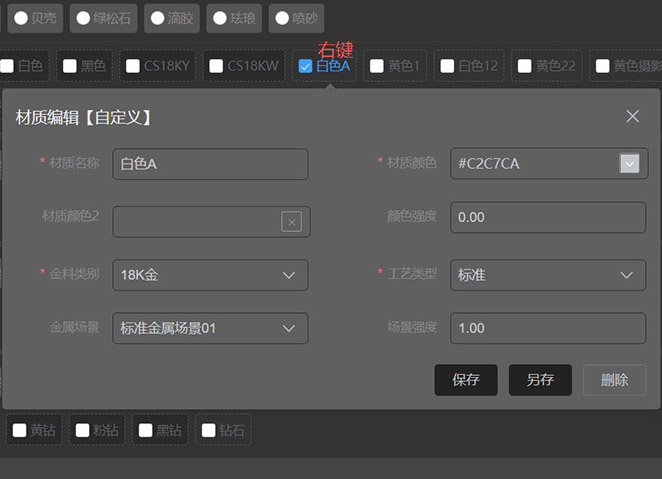Viewport: 662px width, 479px height.
Task: Click the 材质名称 input field
Action: click(210, 164)
